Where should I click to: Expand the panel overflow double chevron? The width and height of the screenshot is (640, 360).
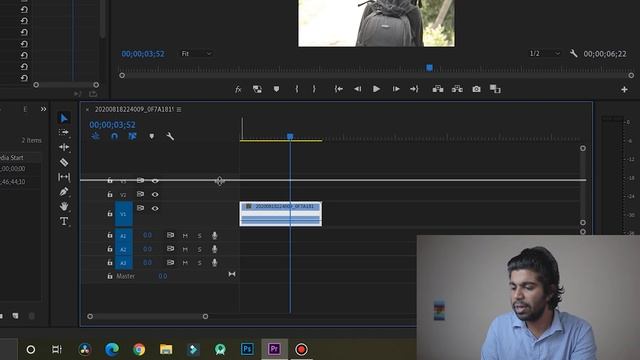pyautogui.click(x=44, y=109)
